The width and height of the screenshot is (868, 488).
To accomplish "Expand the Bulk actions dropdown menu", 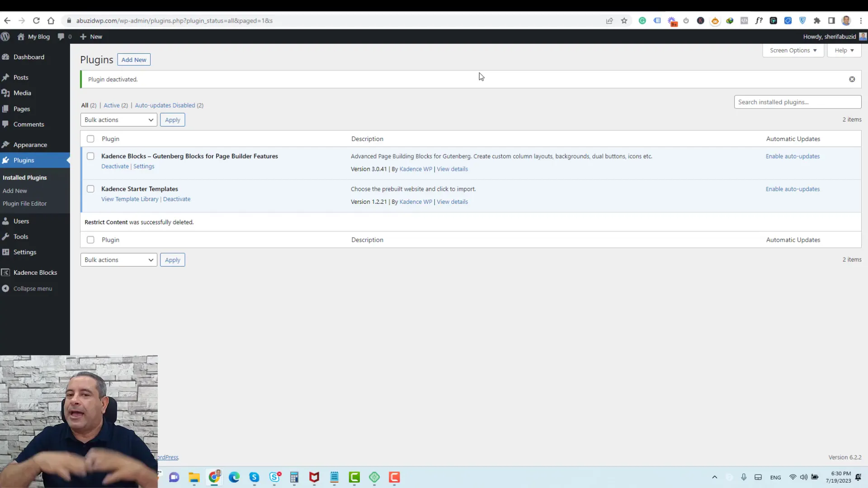I will pos(118,120).
